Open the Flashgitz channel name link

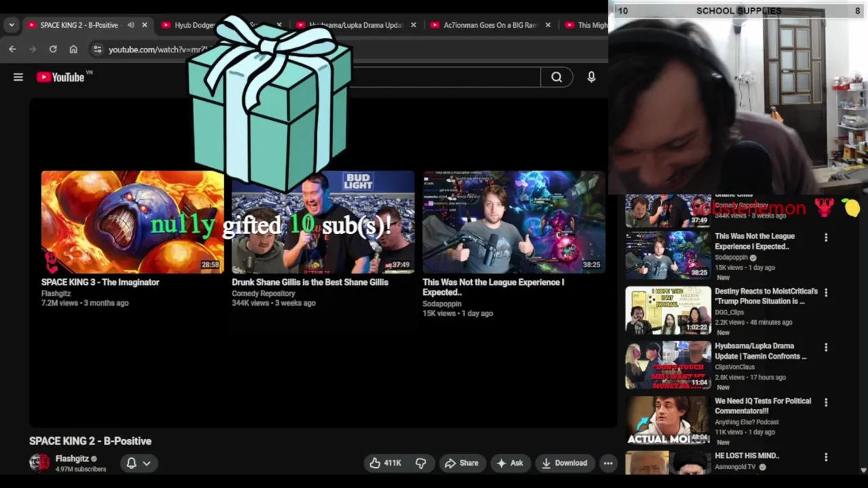click(x=72, y=459)
